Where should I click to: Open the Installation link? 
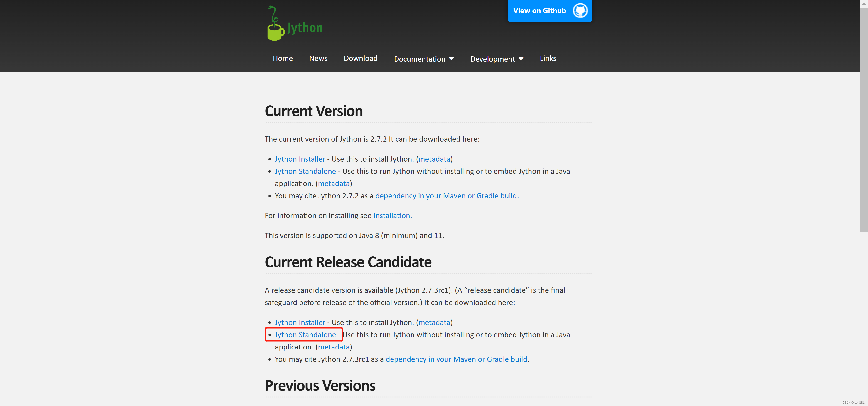pyautogui.click(x=391, y=216)
